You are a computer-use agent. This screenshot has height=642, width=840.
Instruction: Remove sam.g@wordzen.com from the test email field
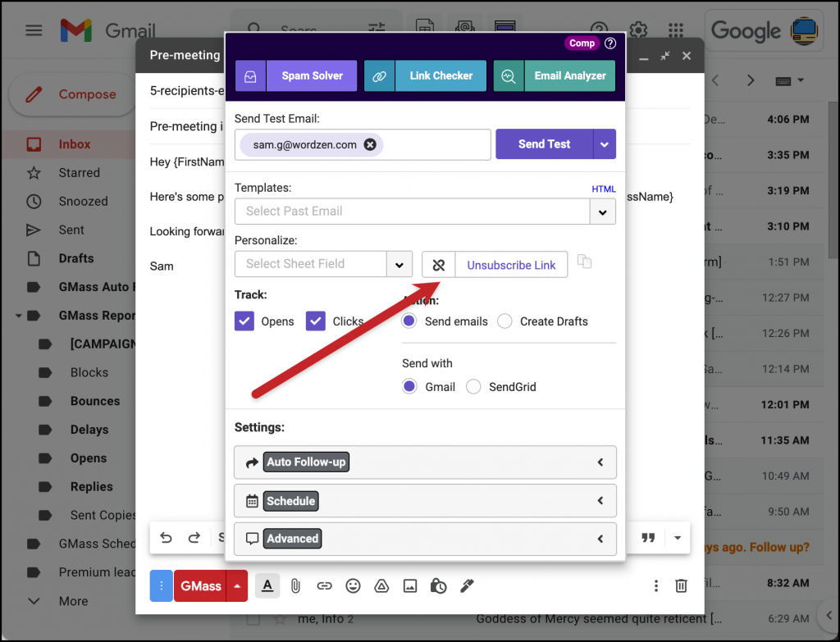(x=370, y=144)
